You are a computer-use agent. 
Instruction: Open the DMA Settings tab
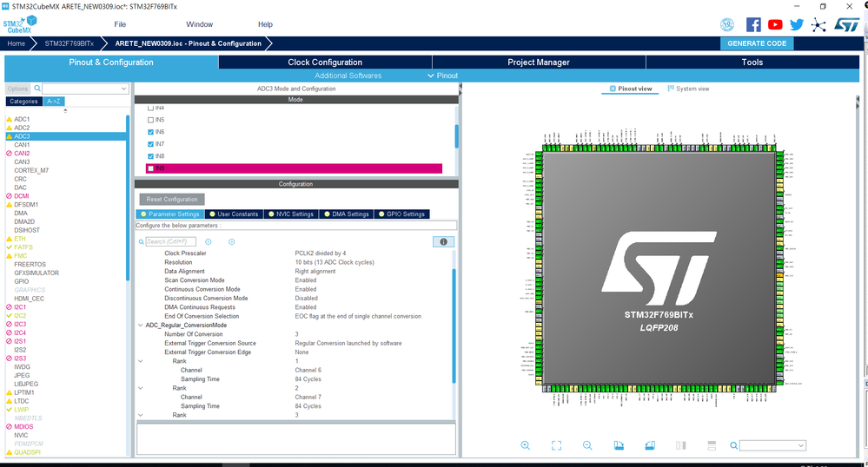[347, 214]
